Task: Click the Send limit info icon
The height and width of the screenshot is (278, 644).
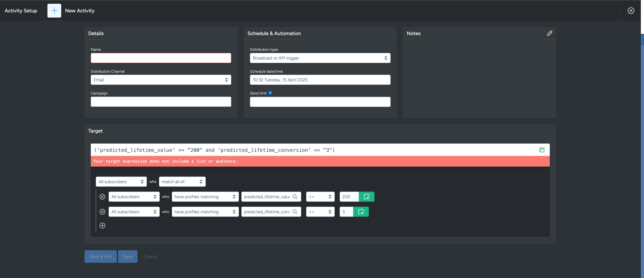Action: point(270,93)
